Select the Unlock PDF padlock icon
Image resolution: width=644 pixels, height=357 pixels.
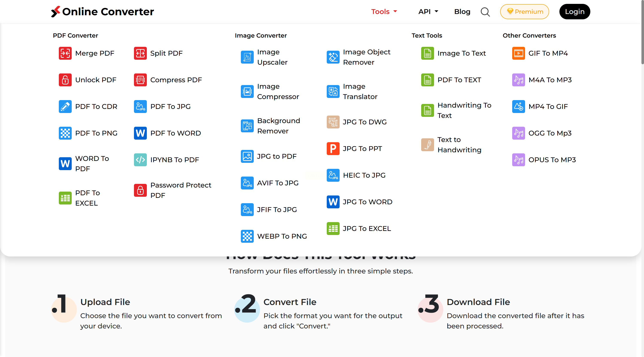[65, 80]
